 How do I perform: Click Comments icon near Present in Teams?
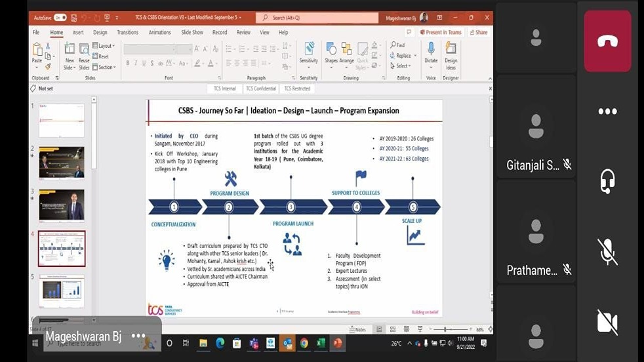[x=409, y=32]
